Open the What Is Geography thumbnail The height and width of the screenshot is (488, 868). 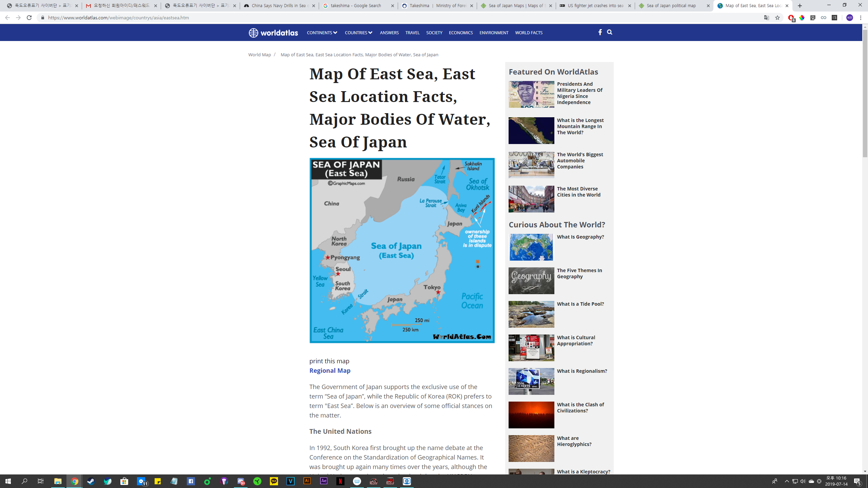pyautogui.click(x=531, y=247)
